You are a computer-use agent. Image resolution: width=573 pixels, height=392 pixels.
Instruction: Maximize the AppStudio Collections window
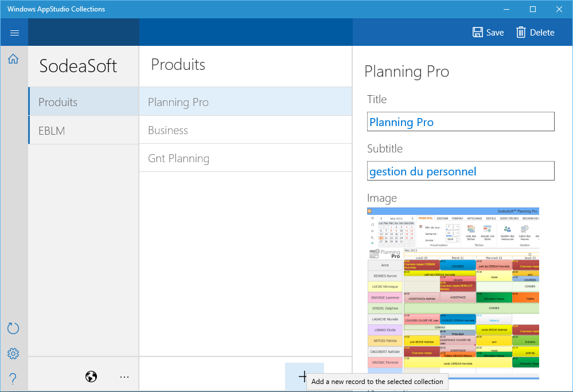point(533,9)
